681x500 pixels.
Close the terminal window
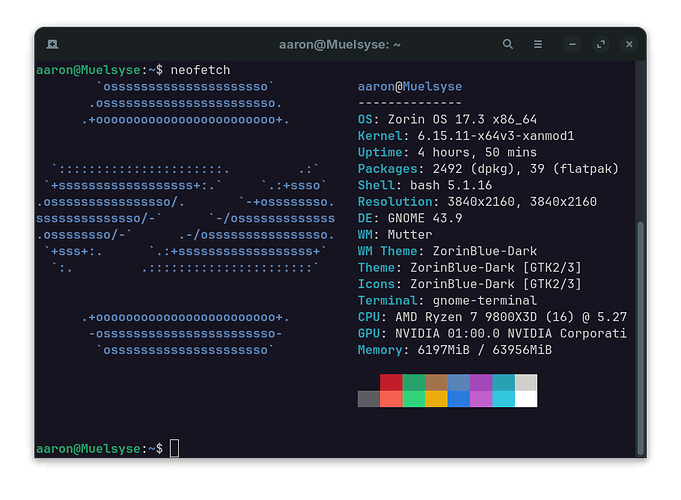point(627,44)
